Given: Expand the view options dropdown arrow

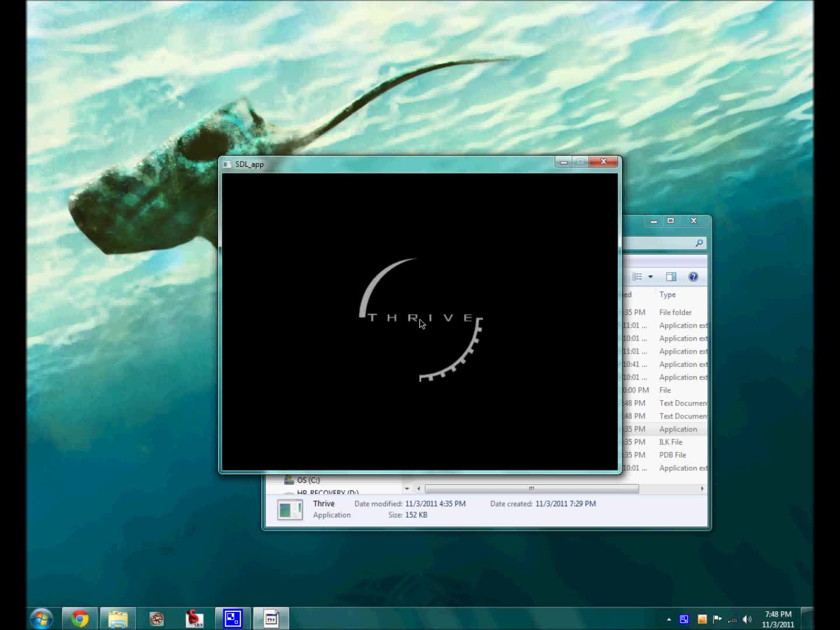Looking at the screenshot, I should (650, 276).
